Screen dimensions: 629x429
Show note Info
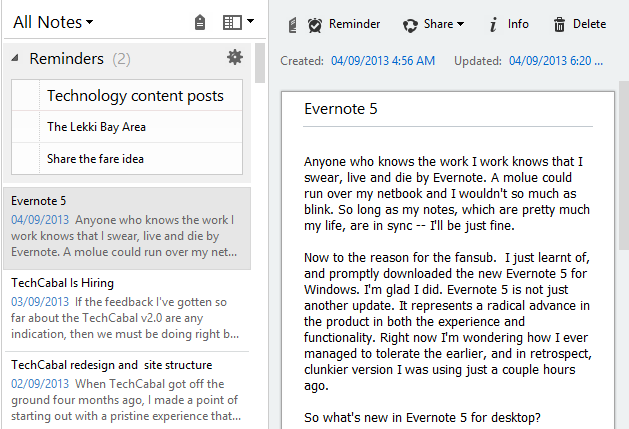(510, 24)
